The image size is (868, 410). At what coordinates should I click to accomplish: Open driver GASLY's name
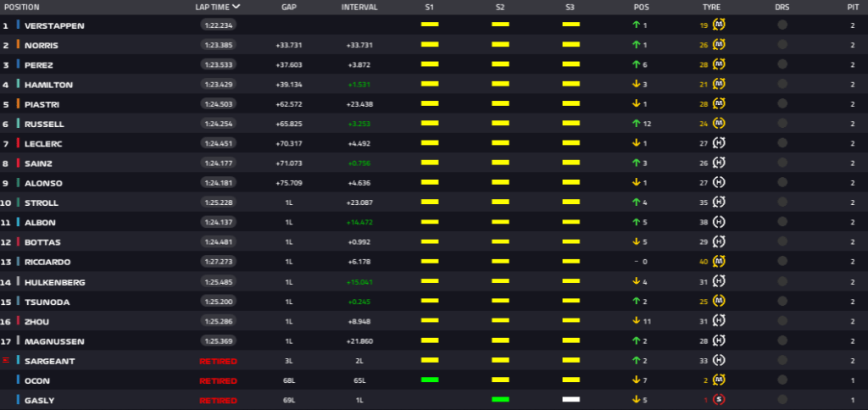(x=39, y=400)
